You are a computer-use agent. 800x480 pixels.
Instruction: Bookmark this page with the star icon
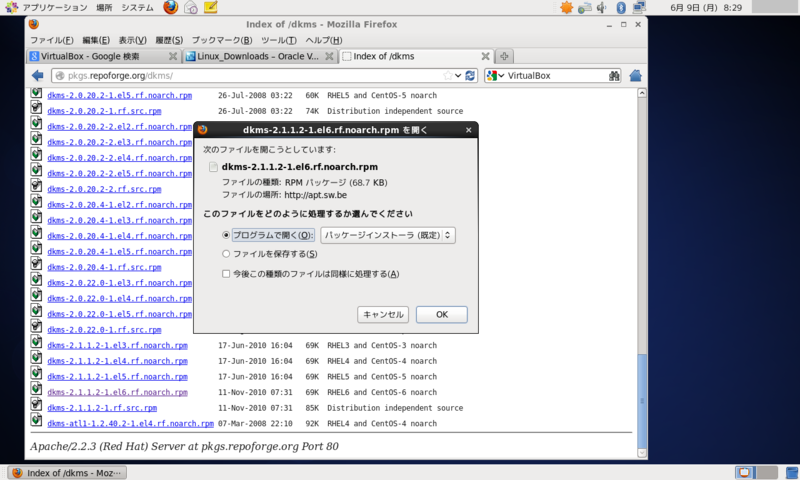pyautogui.click(x=447, y=75)
